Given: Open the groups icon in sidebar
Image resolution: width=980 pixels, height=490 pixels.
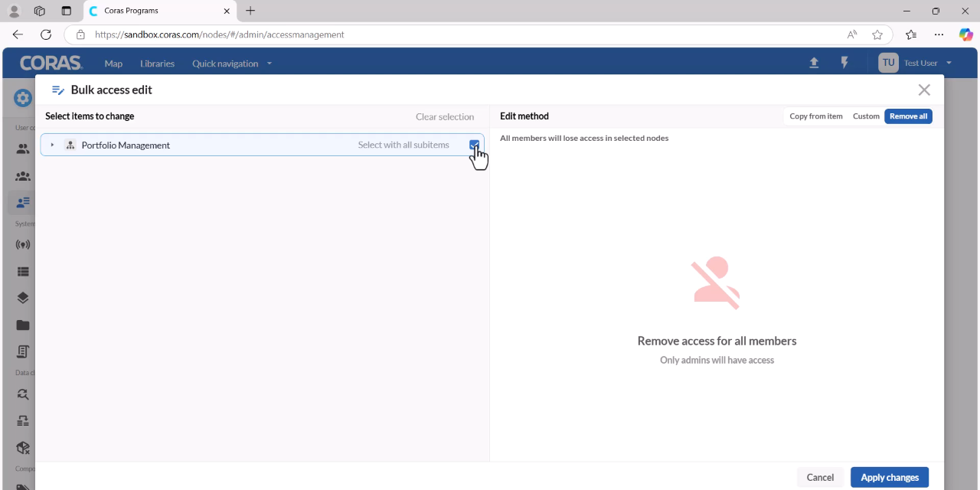Looking at the screenshot, I should pos(23,176).
